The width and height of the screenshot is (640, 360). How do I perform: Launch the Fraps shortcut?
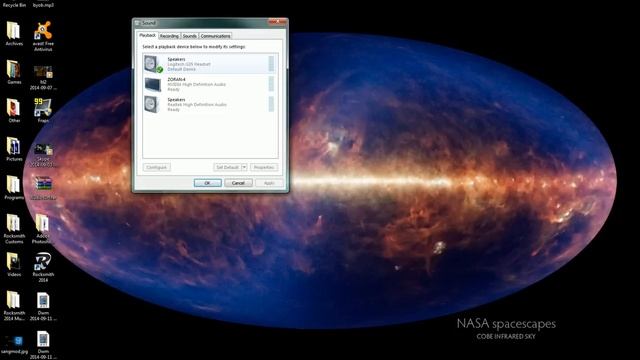click(x=42, y=108)
